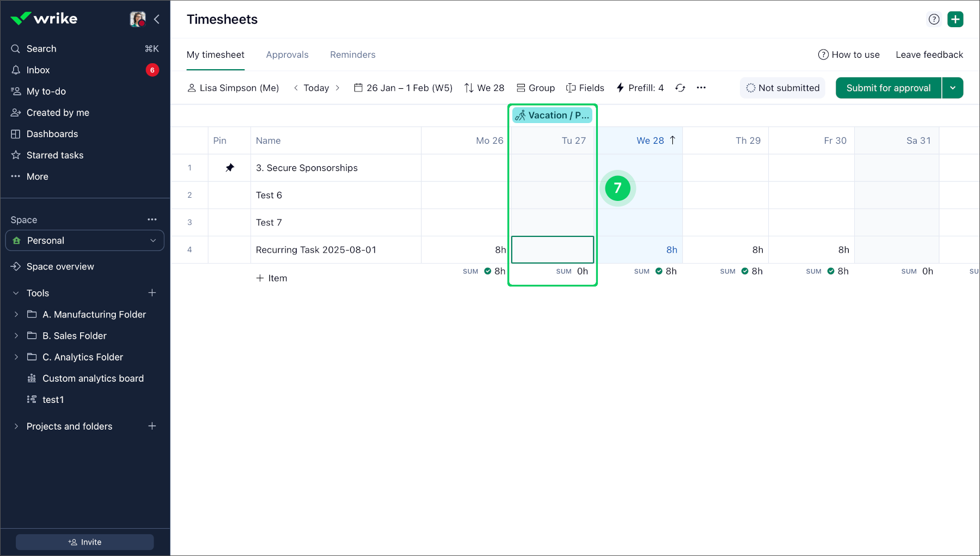Click the Leave feedback link
Image resolution: width=980 pixels, height=556 pixels.
(929, 54)
